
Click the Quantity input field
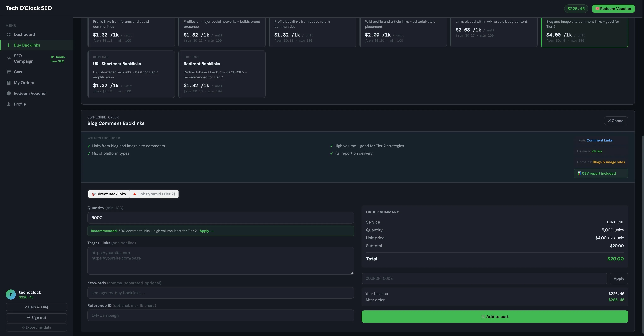[221, 218]
